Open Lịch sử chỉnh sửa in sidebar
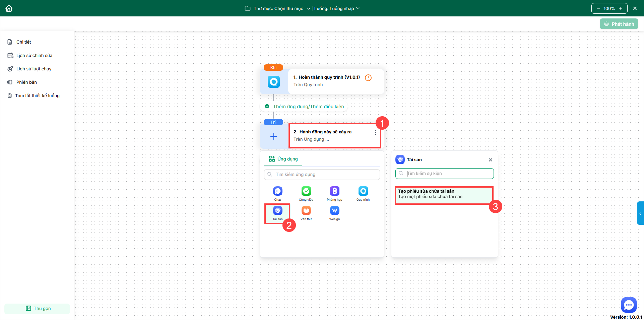Viewport: 644px width, 320px height. click(34, 55)
